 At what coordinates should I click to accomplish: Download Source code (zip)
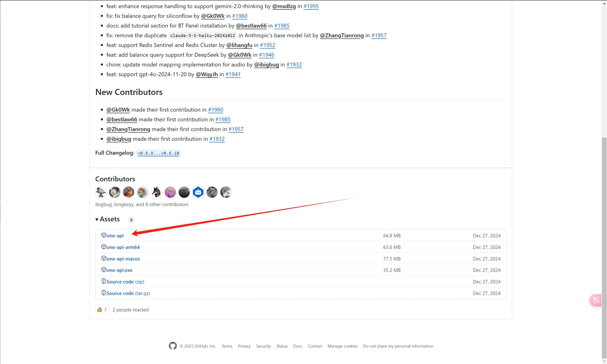(125, 282)
